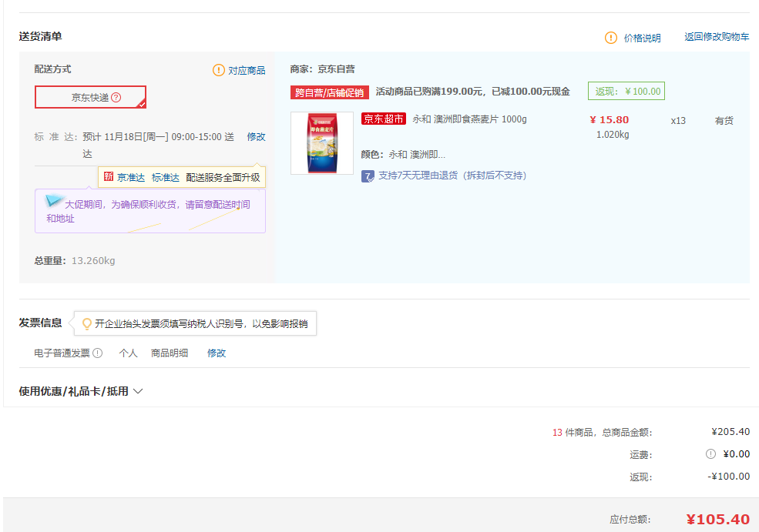The width and height of the screenshot is (759, 532).
Task: Click the 个人 invoice title text
Action: (x=128, y=353)
